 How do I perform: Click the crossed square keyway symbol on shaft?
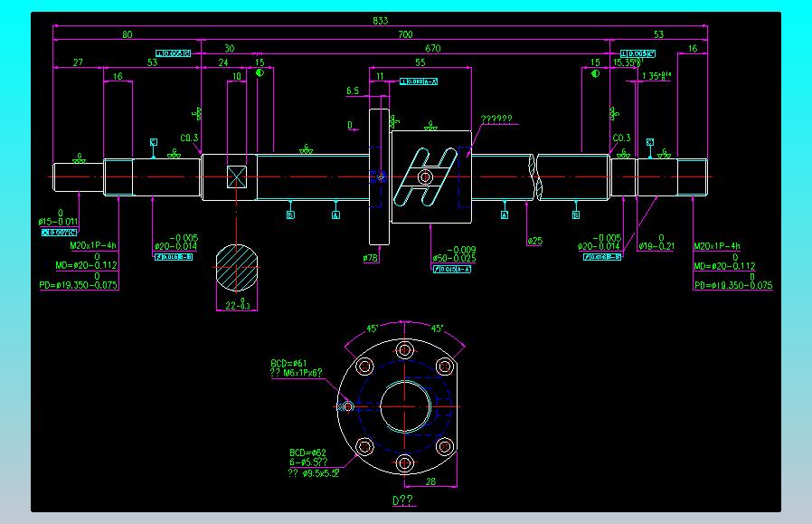point(237,176)
